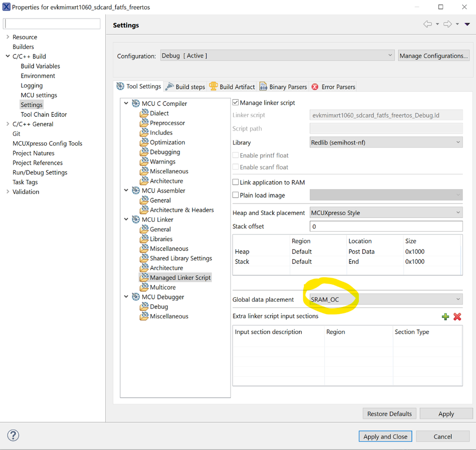Open Tool Chain Editor page
This screenshot has width=476, height=450.
pos(44,114)
